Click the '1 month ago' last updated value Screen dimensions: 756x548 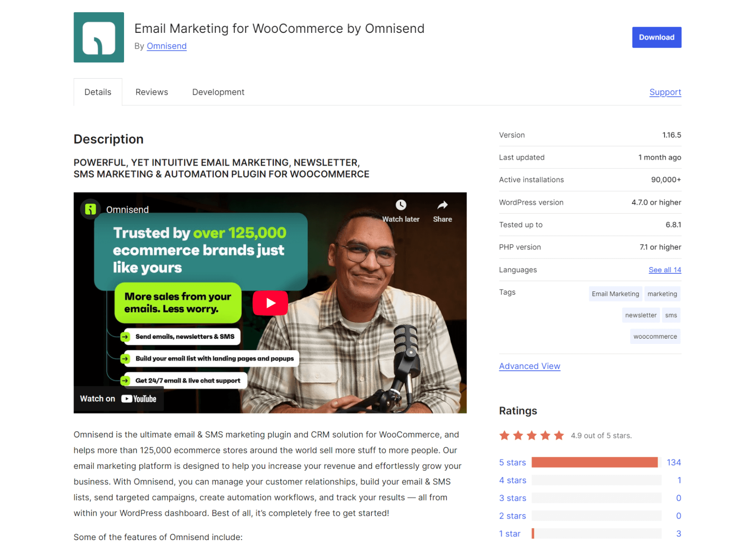[x=659, y=157]
